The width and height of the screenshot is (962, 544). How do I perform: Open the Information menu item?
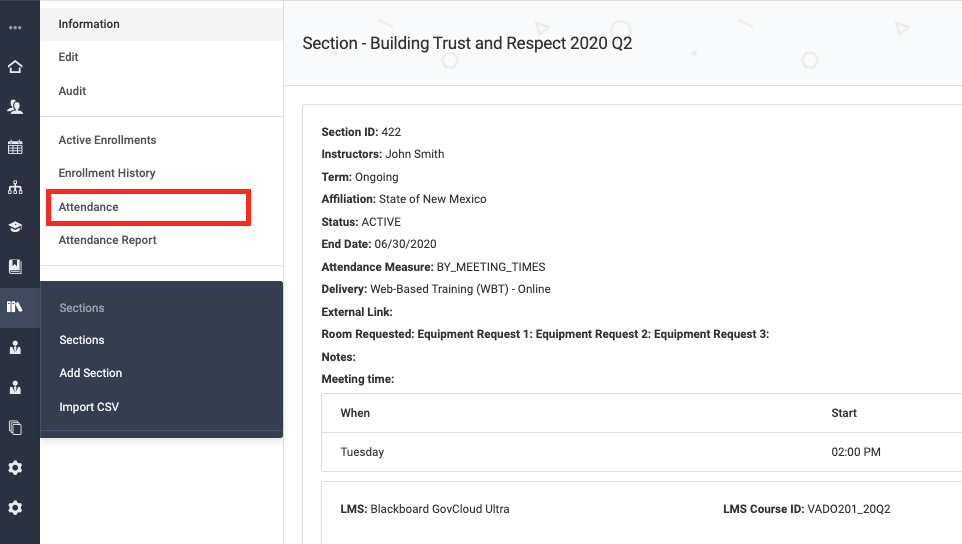89,24
